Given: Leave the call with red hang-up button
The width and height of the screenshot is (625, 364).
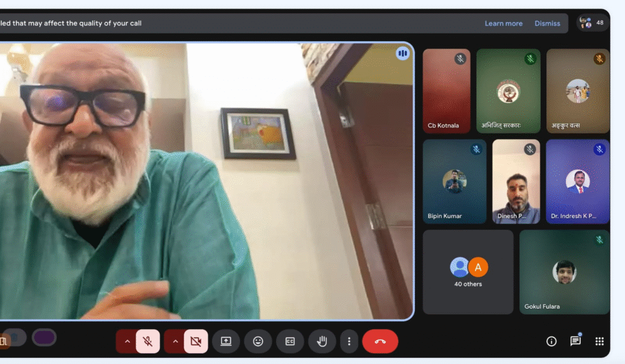Looking at the screenshot, I should click(380, 341).
